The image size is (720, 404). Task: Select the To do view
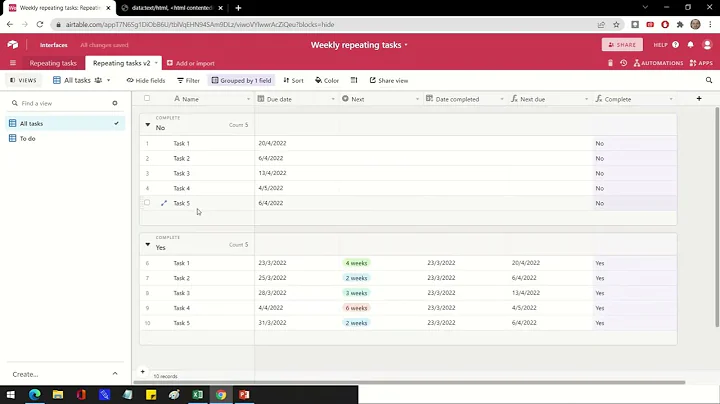click(x=65, y=138)
